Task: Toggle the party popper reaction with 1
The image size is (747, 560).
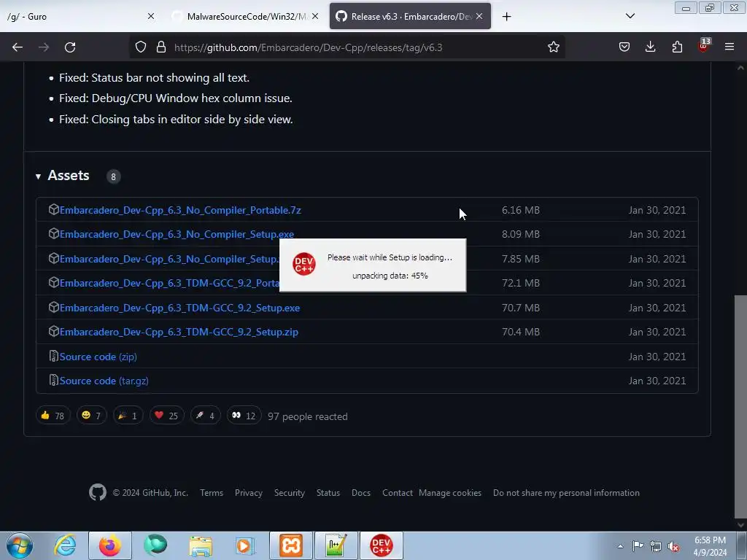Action: click(128, 416)
